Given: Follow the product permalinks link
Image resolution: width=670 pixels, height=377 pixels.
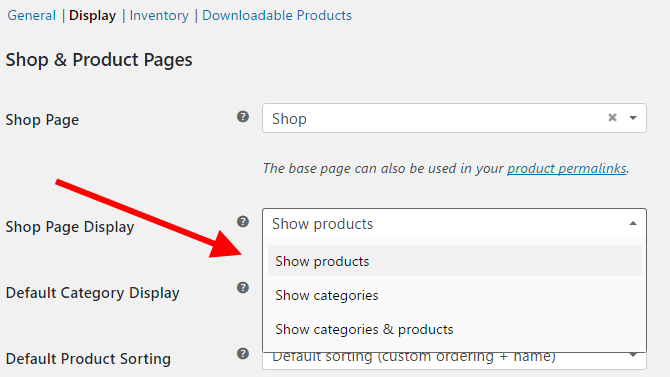Looking at the screenshot, I should tap(567, 168).
